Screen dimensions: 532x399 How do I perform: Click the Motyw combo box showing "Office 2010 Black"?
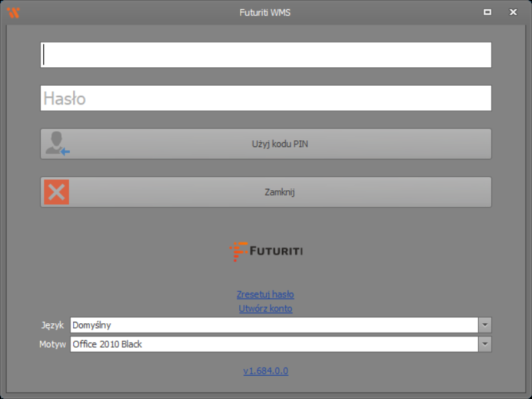click(x=273, y=344)
